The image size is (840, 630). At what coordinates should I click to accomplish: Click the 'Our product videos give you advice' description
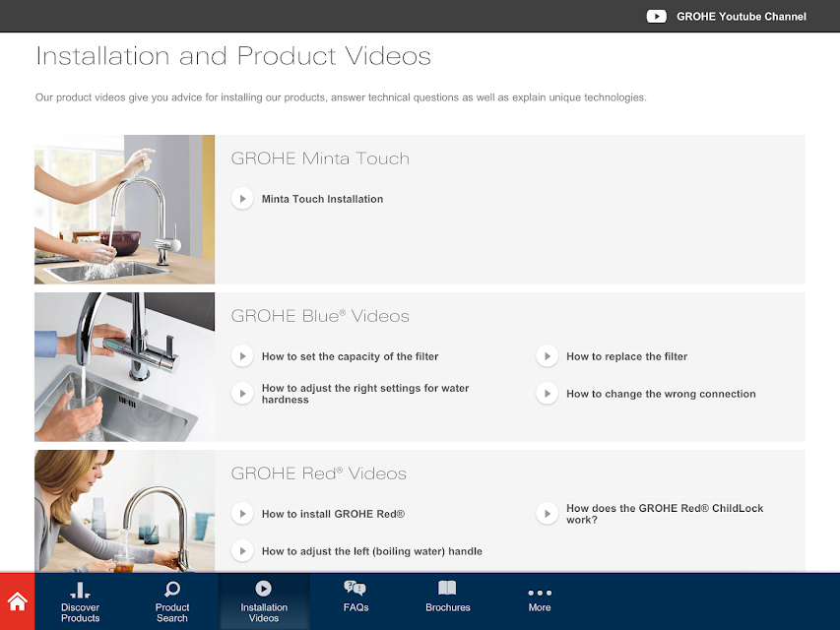[341, 97]
